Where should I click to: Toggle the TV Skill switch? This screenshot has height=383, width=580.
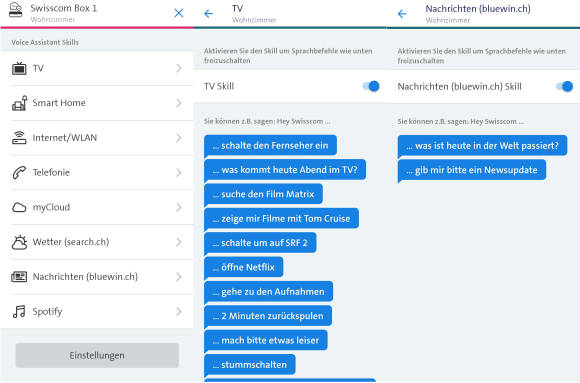click(x=371, y=86)
